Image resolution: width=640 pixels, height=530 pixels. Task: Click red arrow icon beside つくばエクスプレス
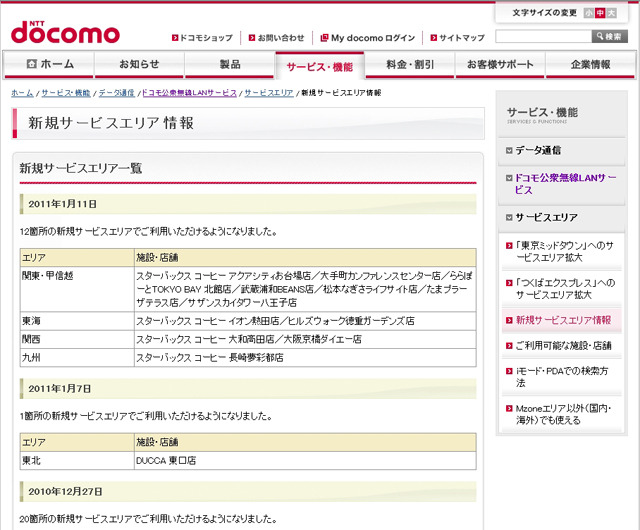coord(509,283)
